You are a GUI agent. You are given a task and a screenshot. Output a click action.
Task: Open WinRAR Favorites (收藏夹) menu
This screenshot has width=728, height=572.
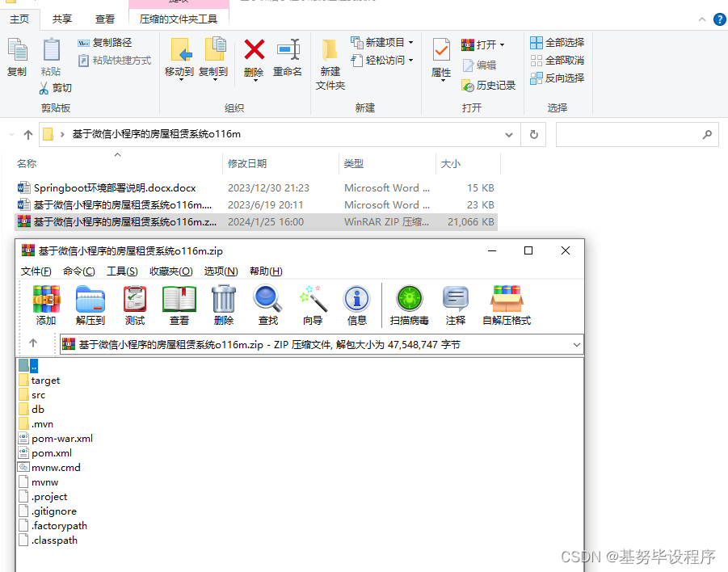(170, 271)
